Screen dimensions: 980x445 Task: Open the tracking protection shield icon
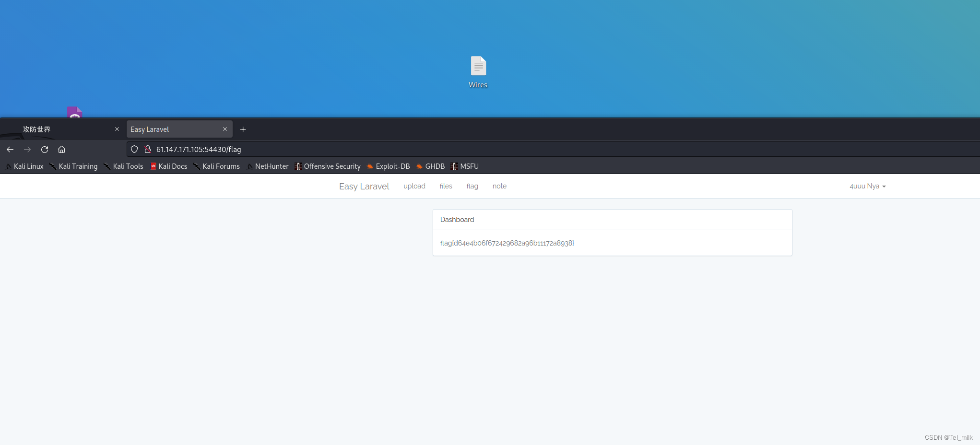click(134, 150)
